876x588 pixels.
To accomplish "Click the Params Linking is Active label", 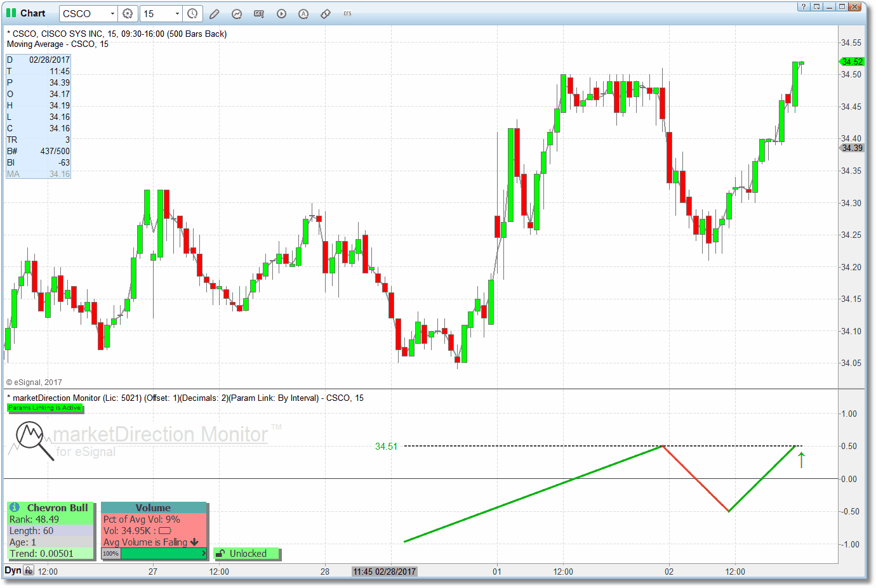I will (44, 408).
